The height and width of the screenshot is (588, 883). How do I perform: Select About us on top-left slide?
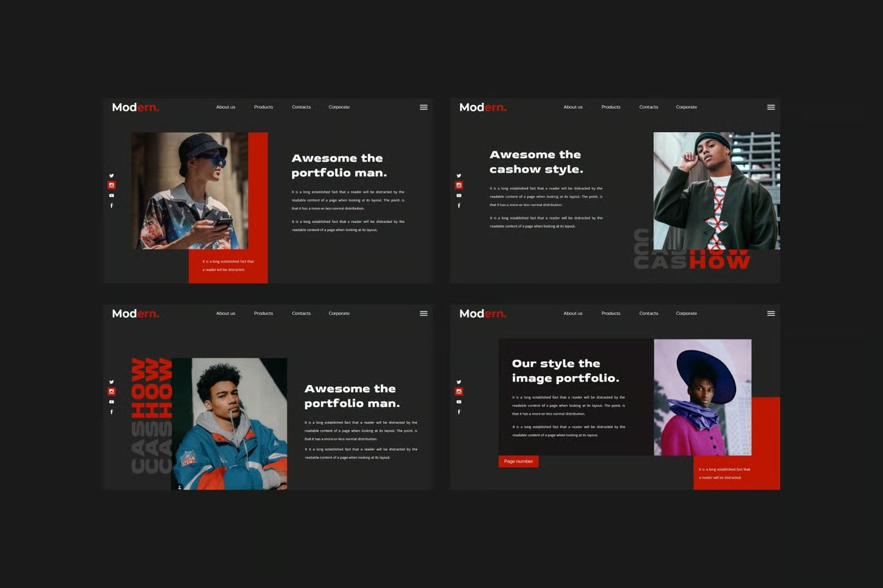pyautogui.click(x=226, y=107)
